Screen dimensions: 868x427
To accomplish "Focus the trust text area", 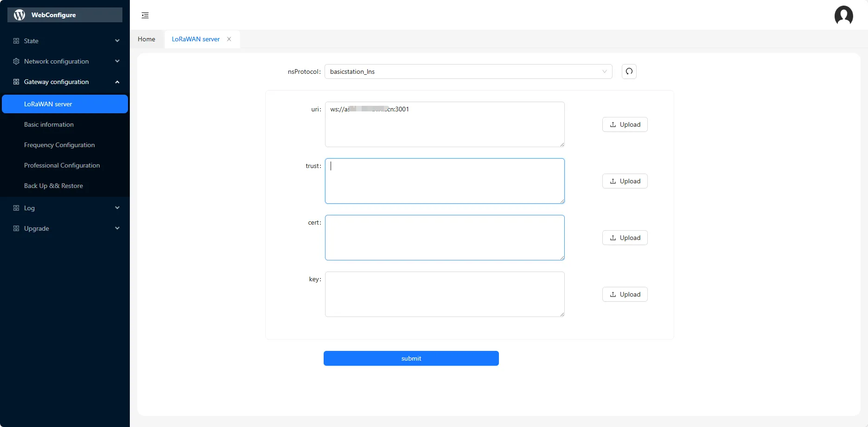I will (x=445, y=181).
